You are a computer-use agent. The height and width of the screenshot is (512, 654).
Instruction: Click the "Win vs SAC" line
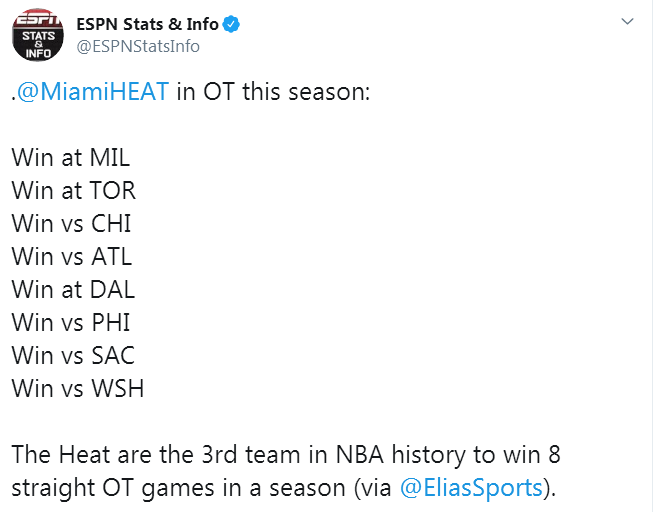73,355
